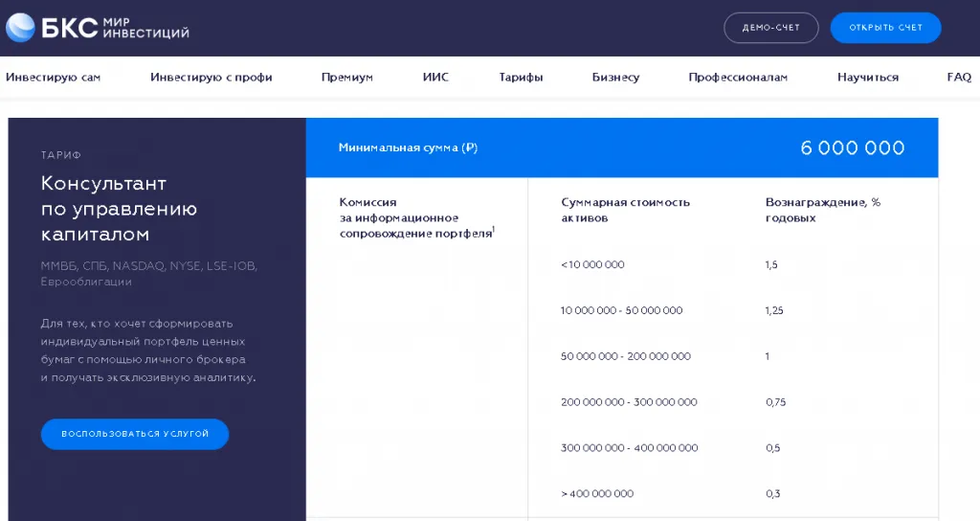The width and height of the screenshot is (980, 521).
Task: Select Инвестирую с профи in navigation
Action: [x=211, y=78]
